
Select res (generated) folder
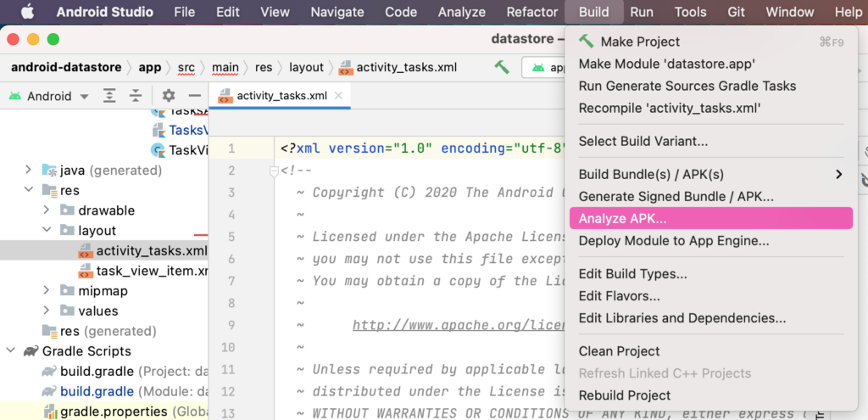pos(100,331)
